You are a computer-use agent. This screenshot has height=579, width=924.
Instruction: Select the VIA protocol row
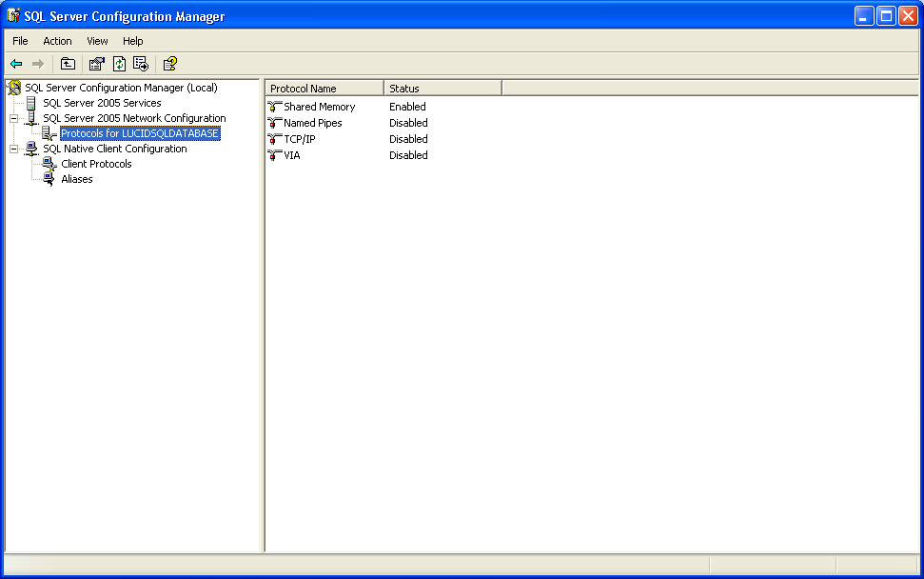[292, 155]
